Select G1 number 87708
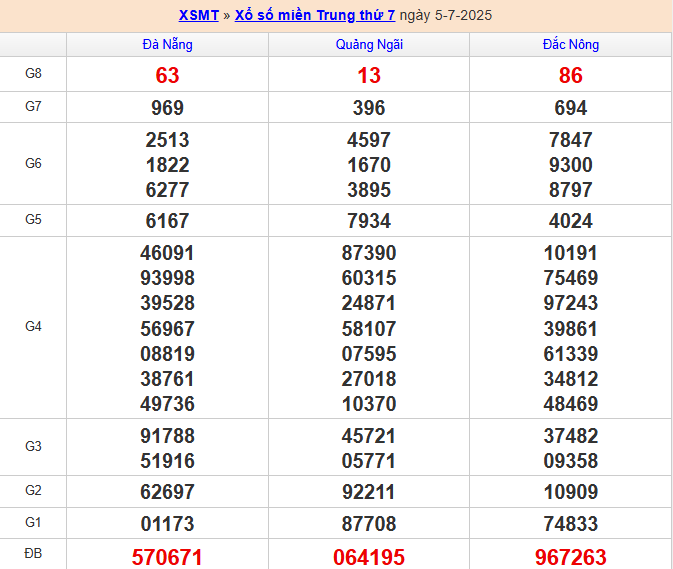673x569 pixels. pyautogui.click(x=369, y=524)
